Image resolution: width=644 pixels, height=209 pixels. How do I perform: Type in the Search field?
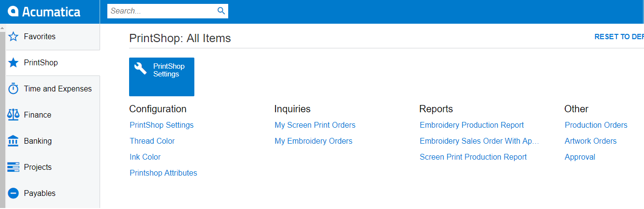(162, 11)
